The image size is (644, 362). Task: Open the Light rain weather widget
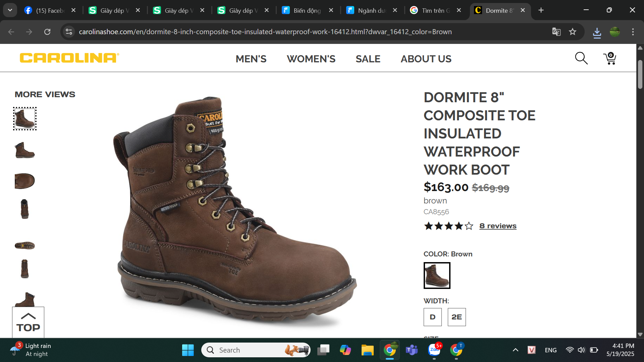[x=31, y=350]
